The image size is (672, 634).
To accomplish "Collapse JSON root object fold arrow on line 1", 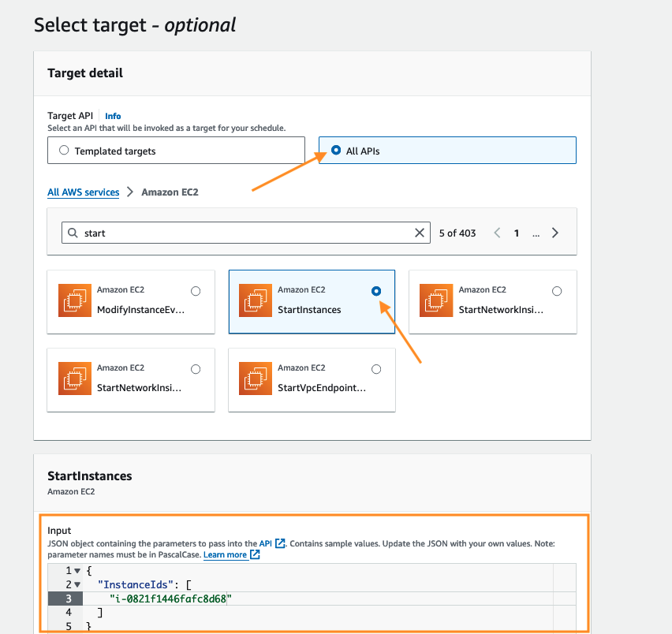I will [x=77, y=570].
